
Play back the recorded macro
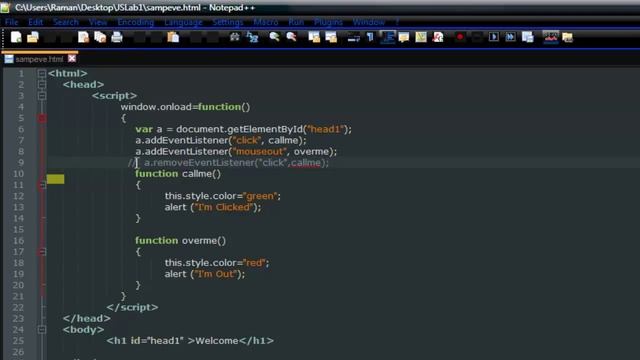[x=493, y=37]
